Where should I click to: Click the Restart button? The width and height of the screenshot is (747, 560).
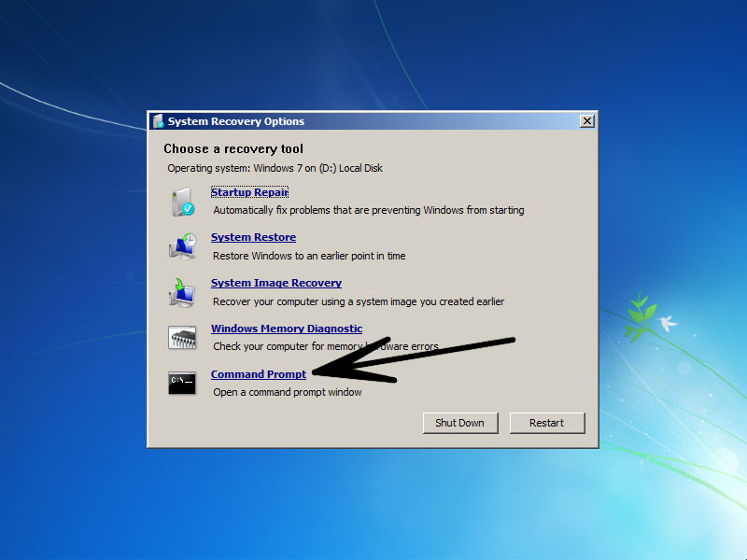[547, 423]
